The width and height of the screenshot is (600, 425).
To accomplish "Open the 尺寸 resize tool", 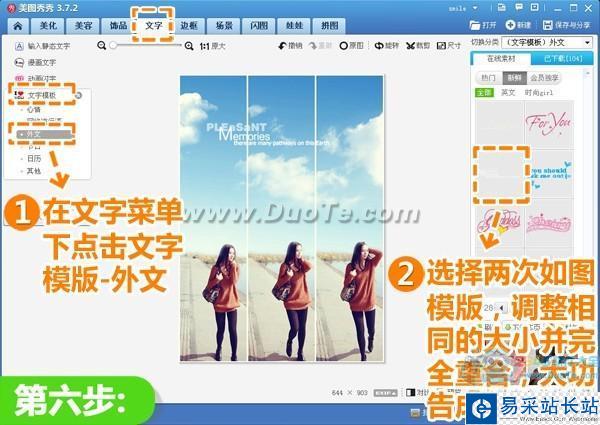I will (x=449, y=46).
